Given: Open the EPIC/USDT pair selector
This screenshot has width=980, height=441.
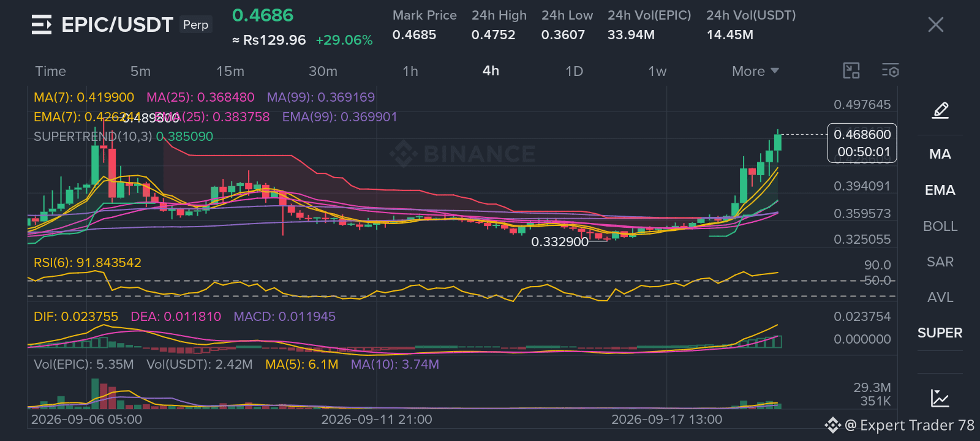Looking at the screenshot, I should (x=118, y=24).
